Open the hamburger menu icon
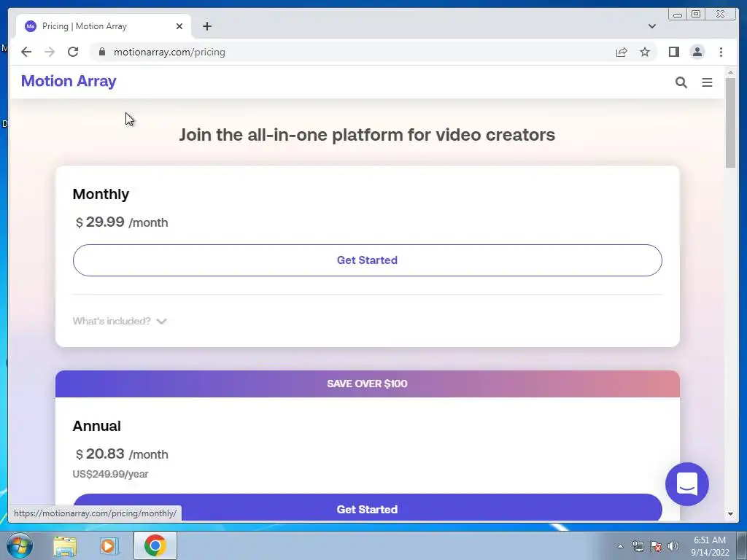747x560 pixels. click(x=707, y=82)
